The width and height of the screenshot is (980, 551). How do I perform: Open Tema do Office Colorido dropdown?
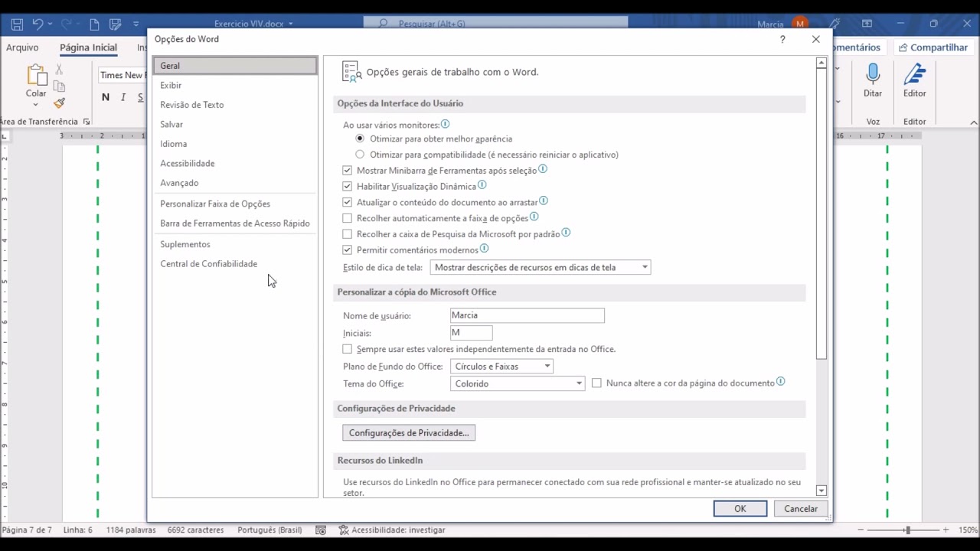point(518,383)
